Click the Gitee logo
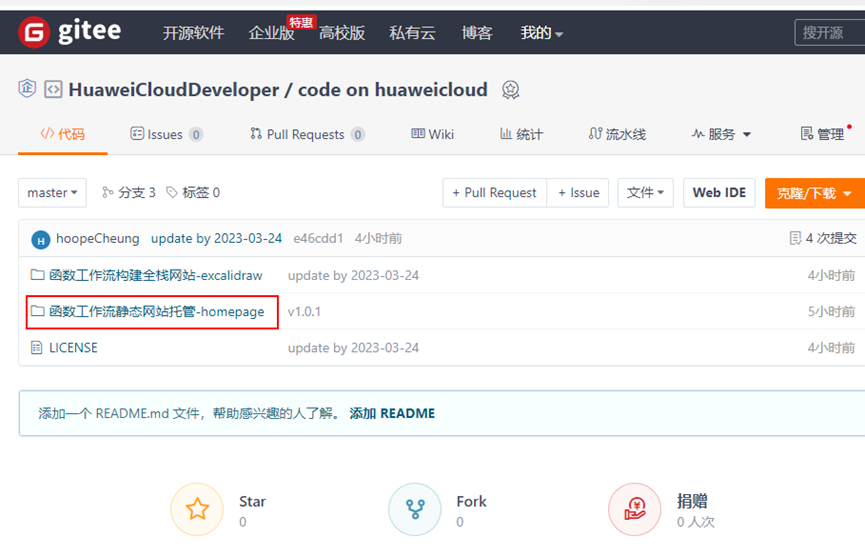 pyautogui.click(x=70, y=32)
